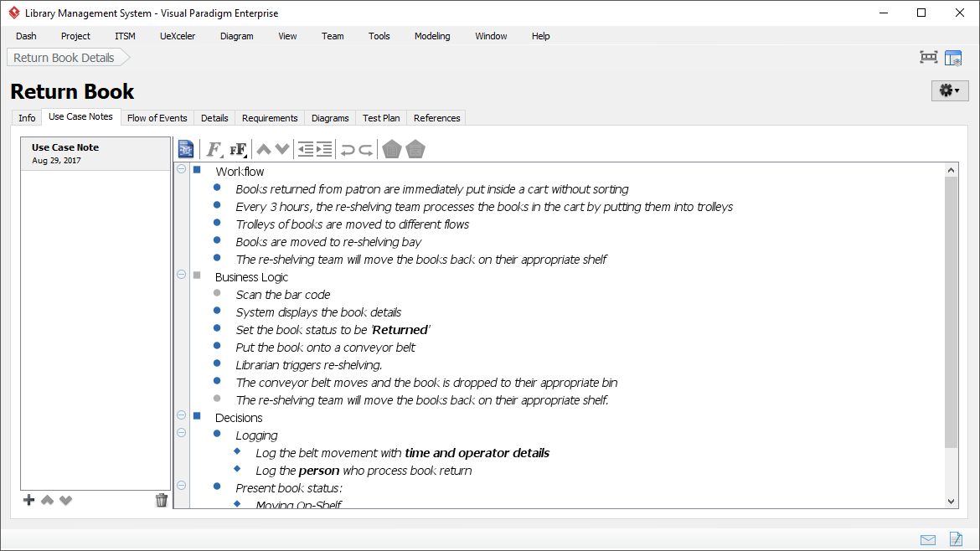Click the Return Book Details breadcrumb
The image size is (980, 551).
(x=63, y=57)
